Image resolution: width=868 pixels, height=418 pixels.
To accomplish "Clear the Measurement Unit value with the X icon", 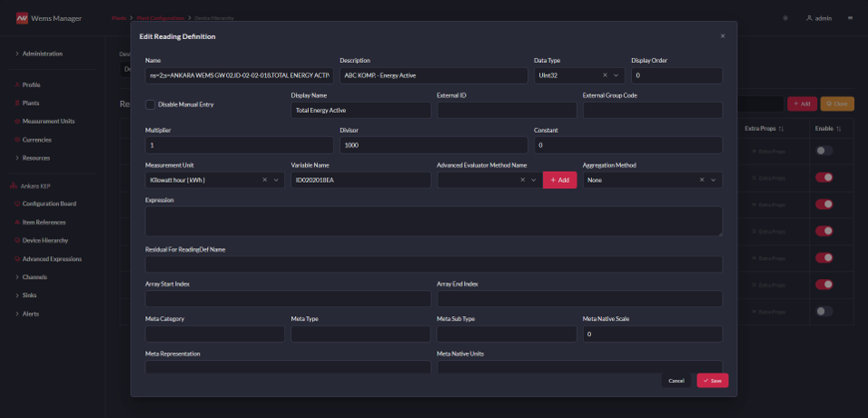I will [265, 180].
